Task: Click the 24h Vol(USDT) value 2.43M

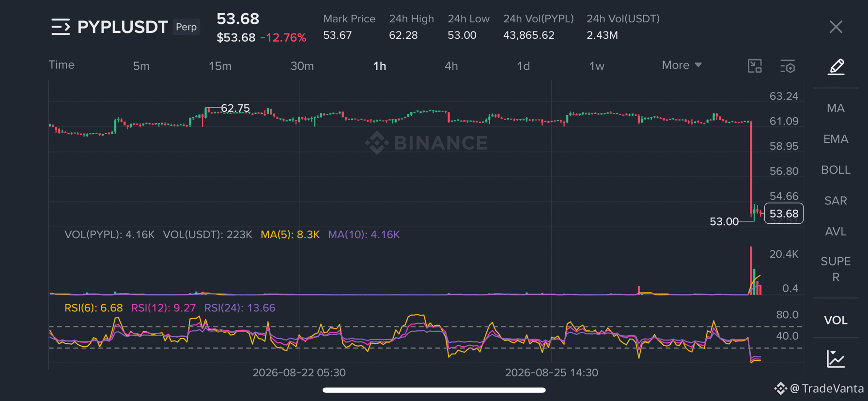Action: click(x=602, y=35)
